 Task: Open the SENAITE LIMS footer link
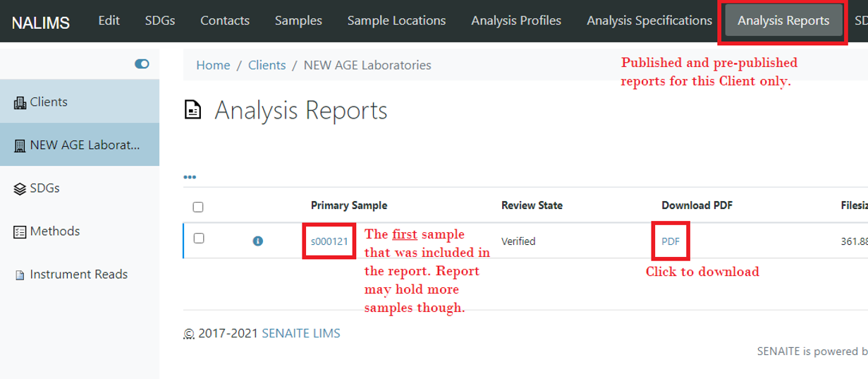pyautogui.click(x=301, y=333)
